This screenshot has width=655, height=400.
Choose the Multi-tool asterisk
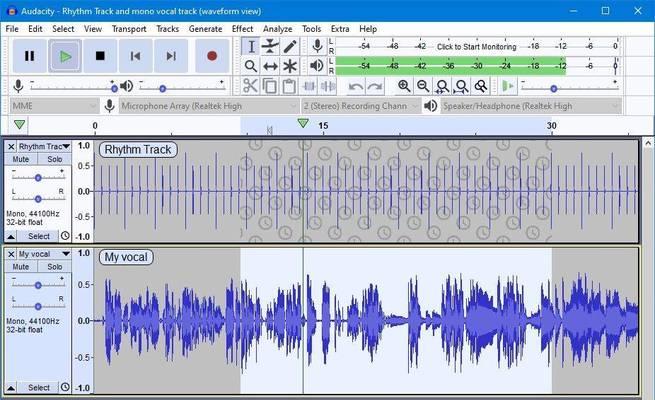pos(290,66)
